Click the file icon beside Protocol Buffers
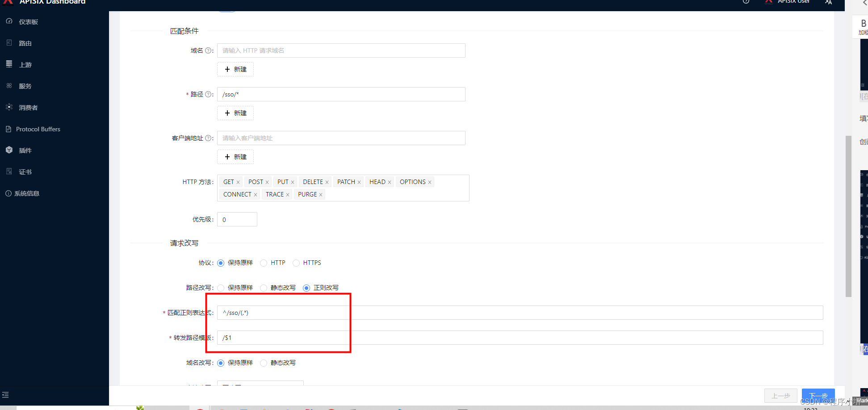The width and height of the screenshot is (868, 410). [8, 129]
